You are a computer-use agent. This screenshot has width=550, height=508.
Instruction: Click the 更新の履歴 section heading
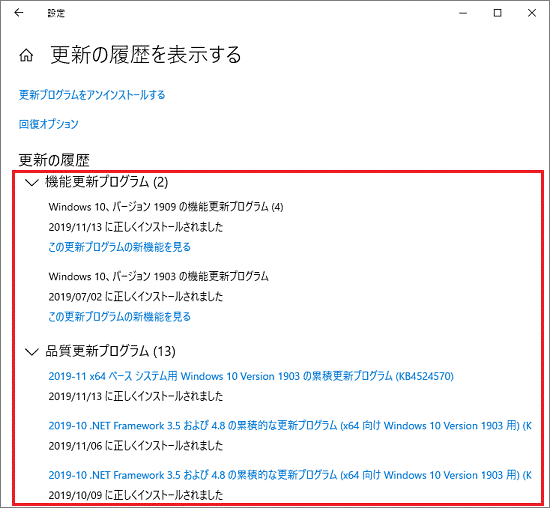pyautogui.click(x=54, y=160)
